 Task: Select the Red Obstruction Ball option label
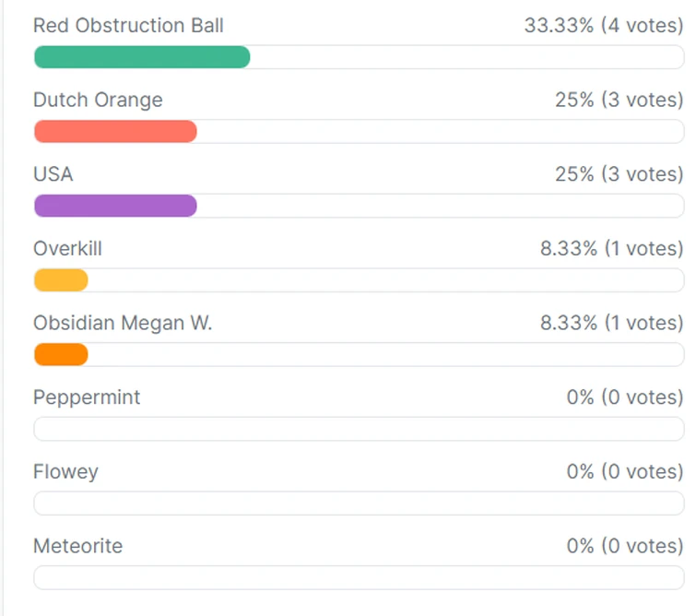(x=128, y=25)
